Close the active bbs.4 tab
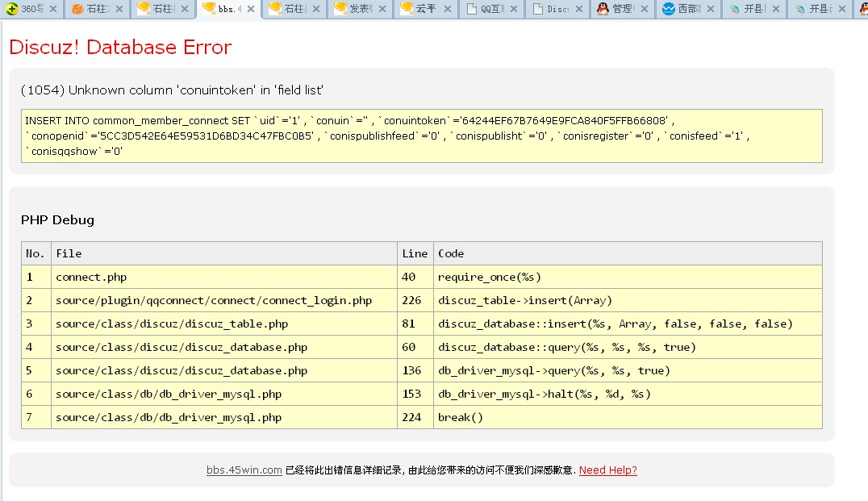The width and height of the screenshot is (868, 501). (251, 9)
